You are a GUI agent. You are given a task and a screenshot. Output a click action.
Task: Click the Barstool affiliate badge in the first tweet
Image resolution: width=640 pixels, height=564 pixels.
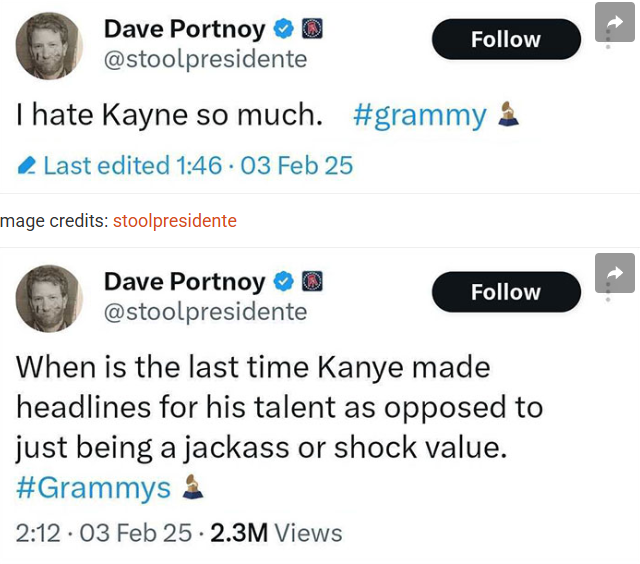click(x=312, y=29)
